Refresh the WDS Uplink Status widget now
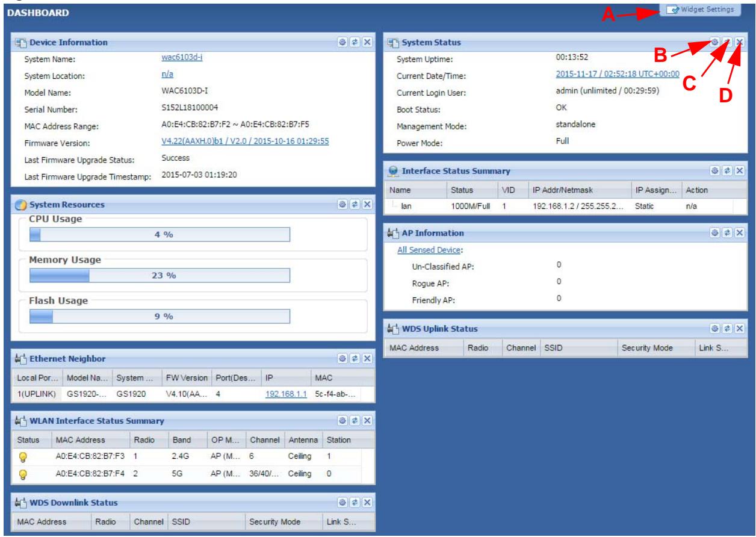 coord(727,329)
